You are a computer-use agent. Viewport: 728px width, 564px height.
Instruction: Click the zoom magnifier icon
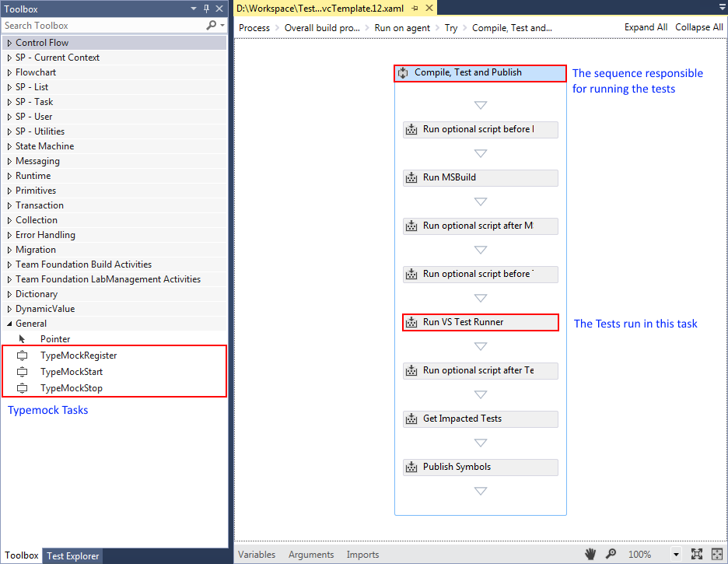pos(611,554)
